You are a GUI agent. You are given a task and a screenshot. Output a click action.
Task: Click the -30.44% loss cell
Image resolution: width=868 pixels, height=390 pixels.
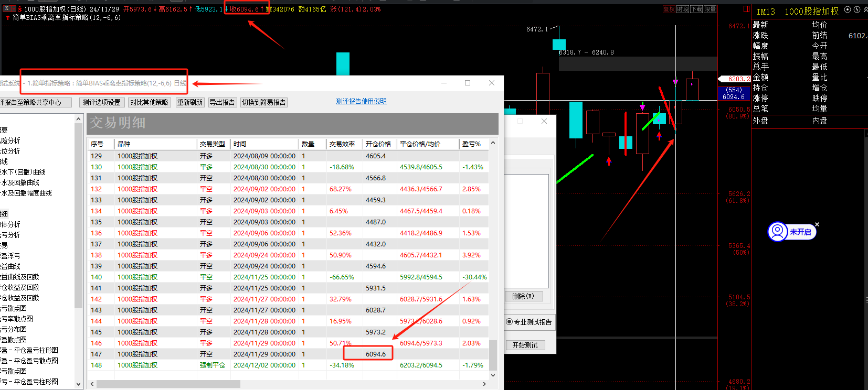[x=474, y=277]
